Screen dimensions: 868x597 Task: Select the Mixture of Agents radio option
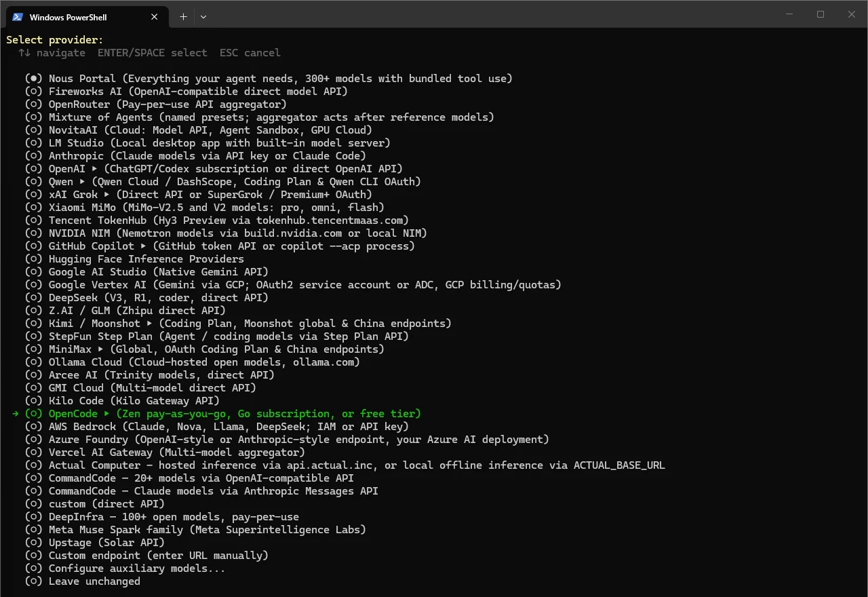pyautogui.click(x=34, y=117)
